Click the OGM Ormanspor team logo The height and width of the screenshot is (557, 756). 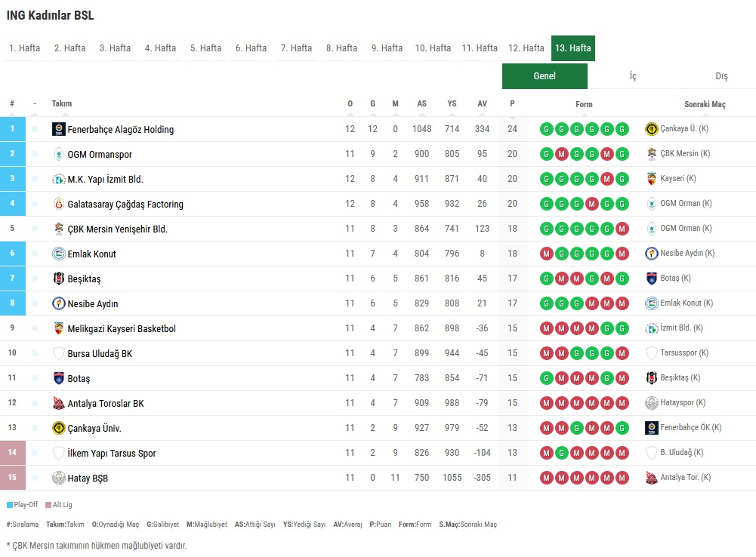coord(58,154)
